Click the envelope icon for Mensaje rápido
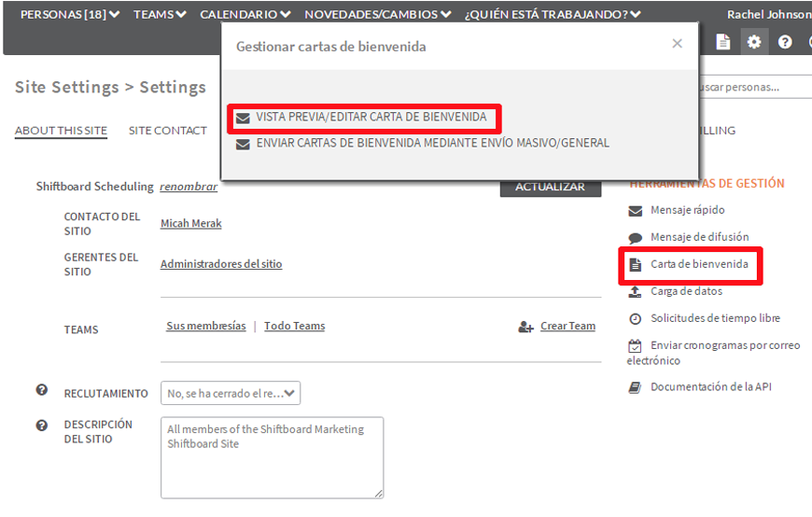This screenshot has height=517, width=812. click(x=635, y=211)
